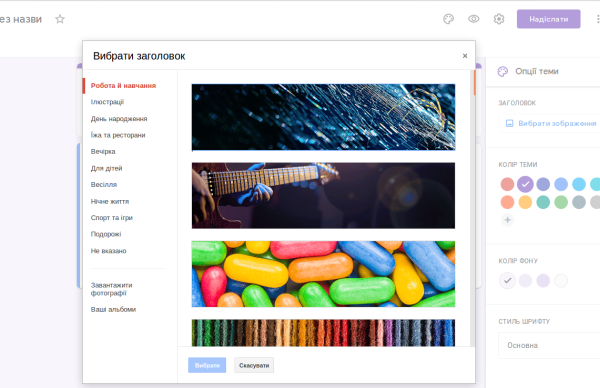Open Весілля category
Screen dimensions: 600x388
coord(104,184)
